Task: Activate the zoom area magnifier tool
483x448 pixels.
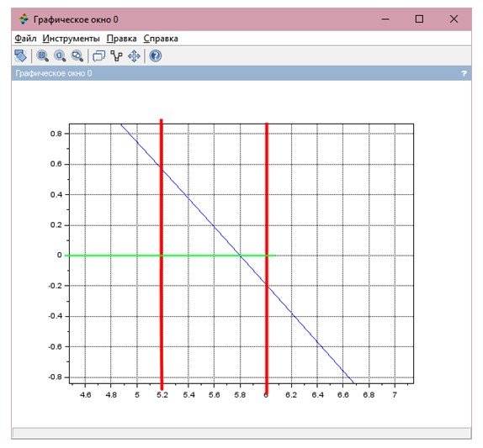Action: click(43, 56)
